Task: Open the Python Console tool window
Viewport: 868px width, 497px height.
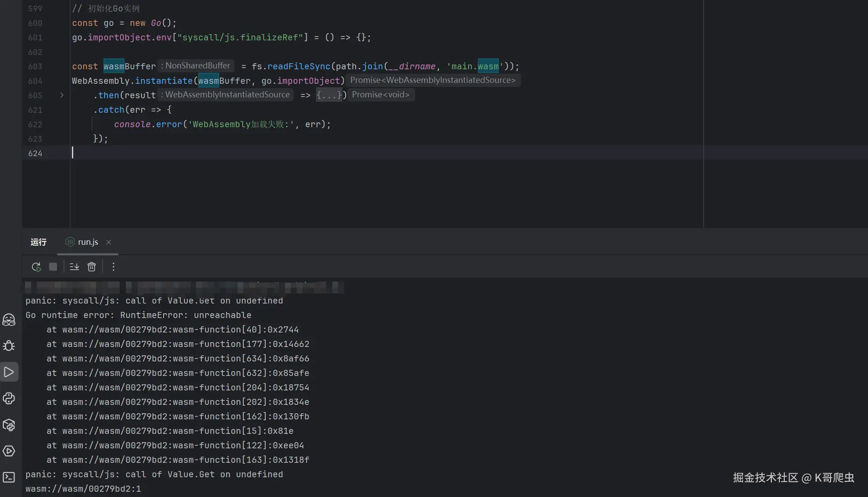Action: (x=9, y=398)
